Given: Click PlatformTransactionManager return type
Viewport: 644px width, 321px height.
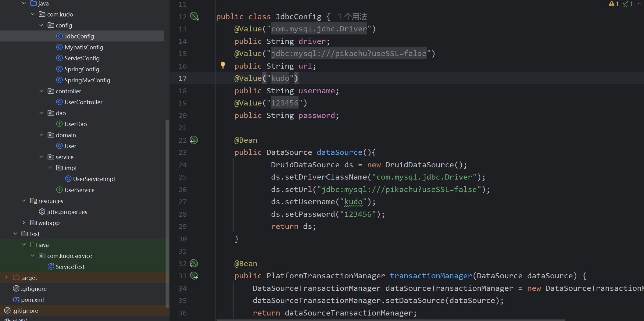Looking at the screenshot, I should click(x=326, y=276).
